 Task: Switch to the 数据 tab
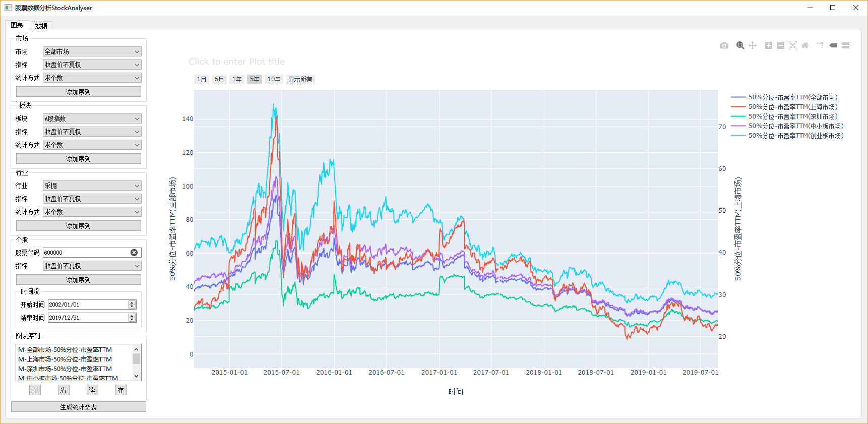[x=41, y=26]
